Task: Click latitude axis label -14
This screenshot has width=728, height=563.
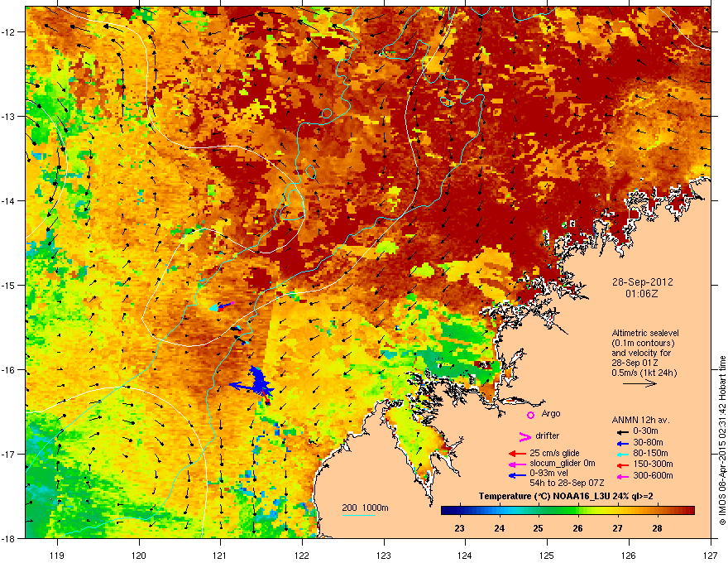Action: click(8, 201)
